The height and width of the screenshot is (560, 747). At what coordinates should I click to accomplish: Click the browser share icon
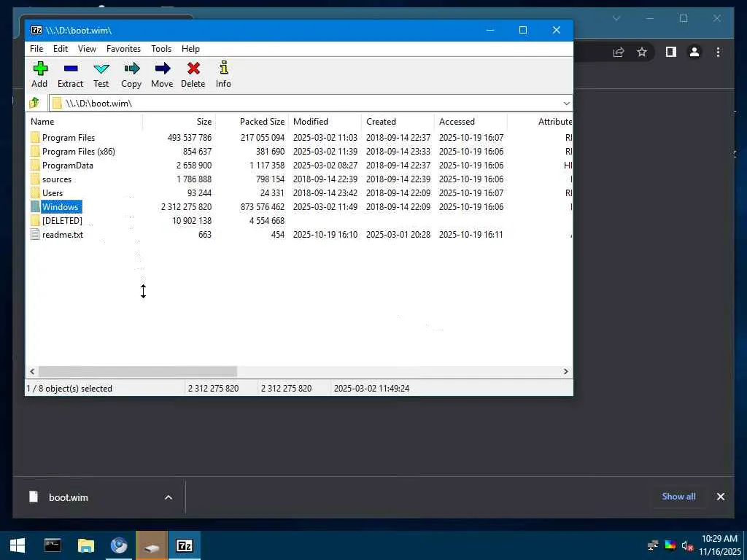click(x=619, y=52)
